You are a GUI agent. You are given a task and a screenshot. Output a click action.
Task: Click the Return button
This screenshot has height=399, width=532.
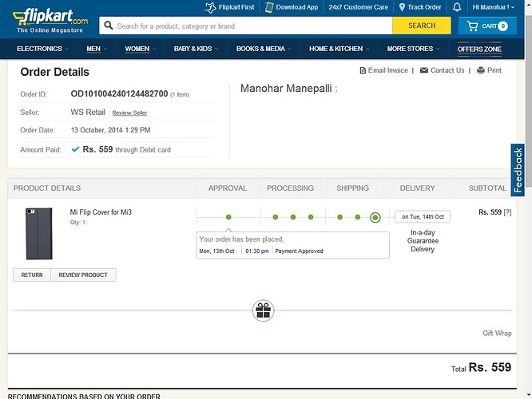click(32, 275)
